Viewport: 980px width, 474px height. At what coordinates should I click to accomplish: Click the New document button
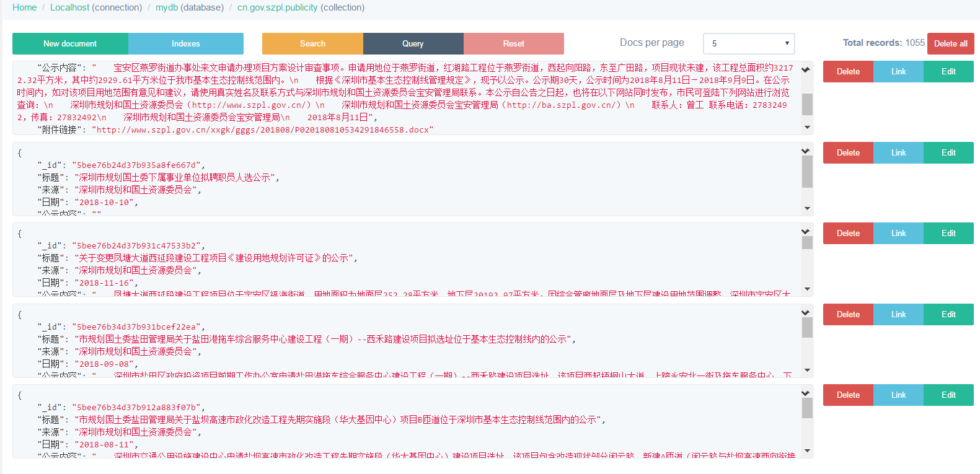(70, 43)
